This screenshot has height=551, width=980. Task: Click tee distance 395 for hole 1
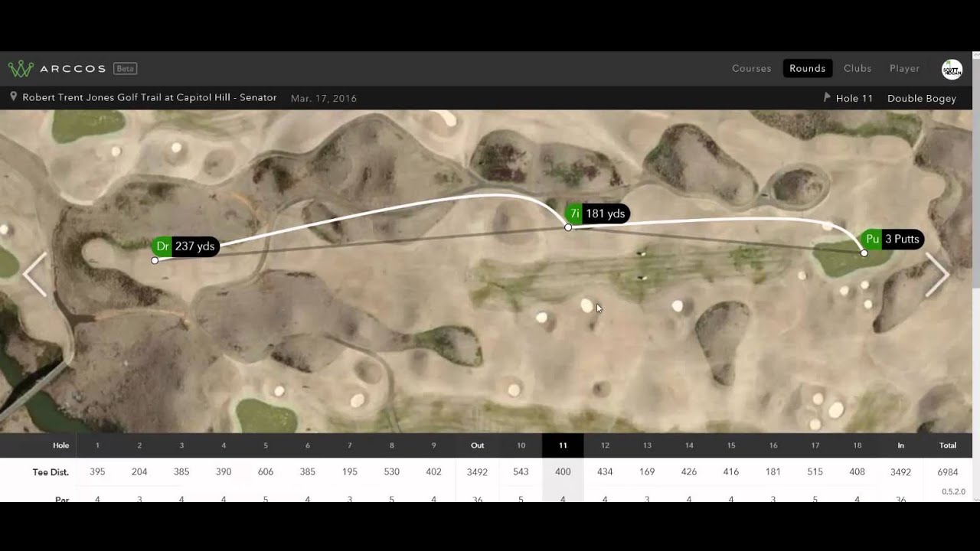pos(97,472)
